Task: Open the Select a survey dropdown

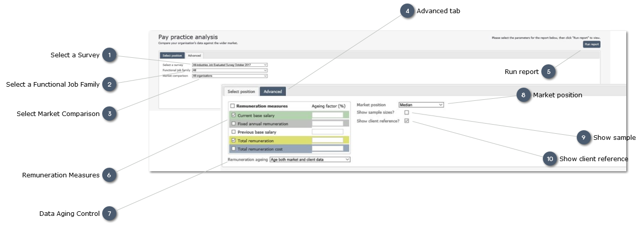Action: click(x=229, y=65)
